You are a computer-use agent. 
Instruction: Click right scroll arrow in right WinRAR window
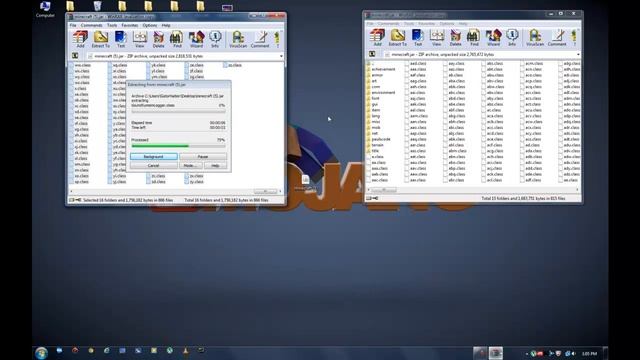pyautogui.click(x=577, y=190)
